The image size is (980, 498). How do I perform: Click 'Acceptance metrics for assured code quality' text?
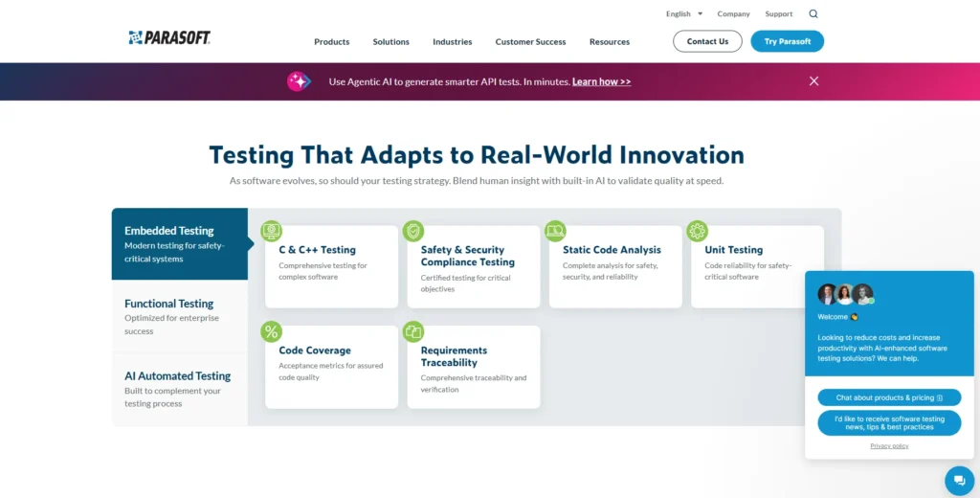(x=330, y=372)
